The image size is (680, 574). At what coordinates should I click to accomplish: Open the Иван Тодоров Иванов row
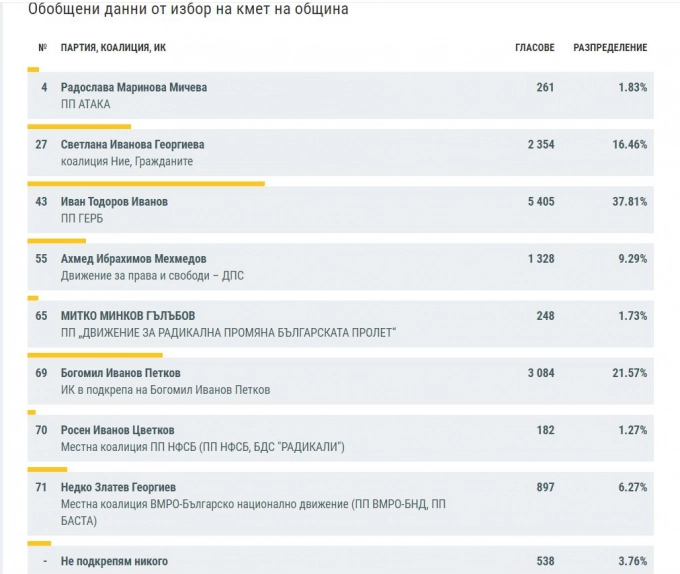click(x=114, y=202)
